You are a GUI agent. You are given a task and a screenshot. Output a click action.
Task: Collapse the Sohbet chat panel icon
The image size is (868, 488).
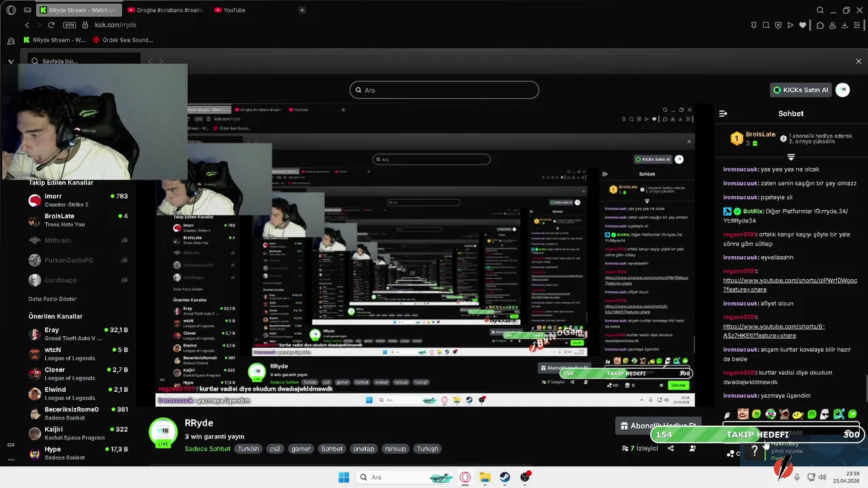pyautogui.click(x=723, y=114)
